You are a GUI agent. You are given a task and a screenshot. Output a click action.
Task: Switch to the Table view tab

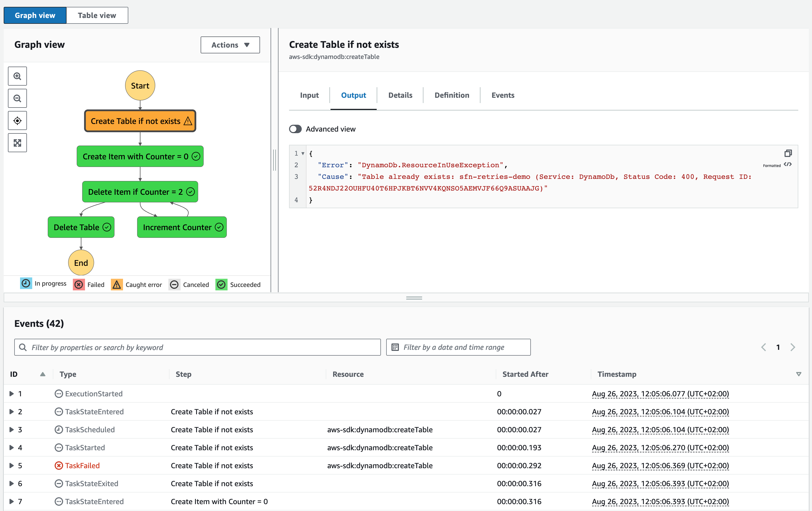[98, 15]
